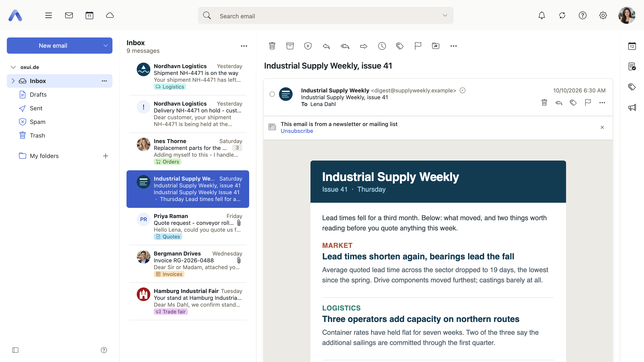Expand the Inbox subfolders chevron
Screen dimensions: 644x362
pos(13,81)
